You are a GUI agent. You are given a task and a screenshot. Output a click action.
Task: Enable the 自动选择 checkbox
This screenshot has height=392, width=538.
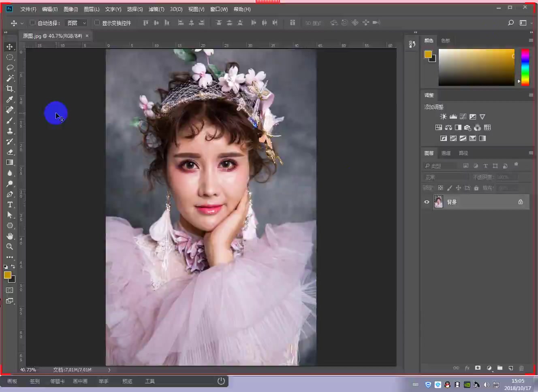point(32,23)
